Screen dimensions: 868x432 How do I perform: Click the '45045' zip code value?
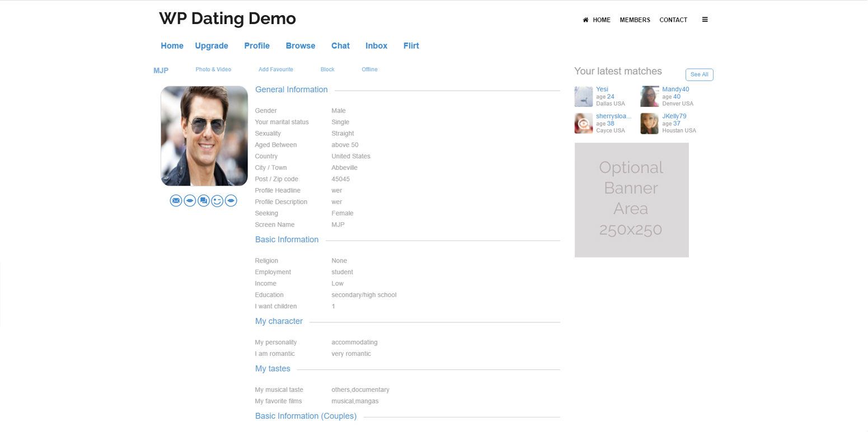[341, 179]
